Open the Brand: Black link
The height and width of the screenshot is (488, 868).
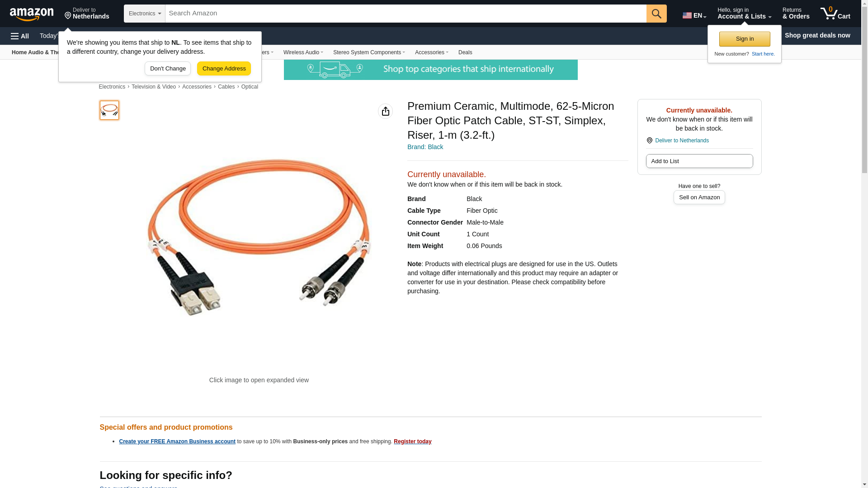(x=425, y=147)
